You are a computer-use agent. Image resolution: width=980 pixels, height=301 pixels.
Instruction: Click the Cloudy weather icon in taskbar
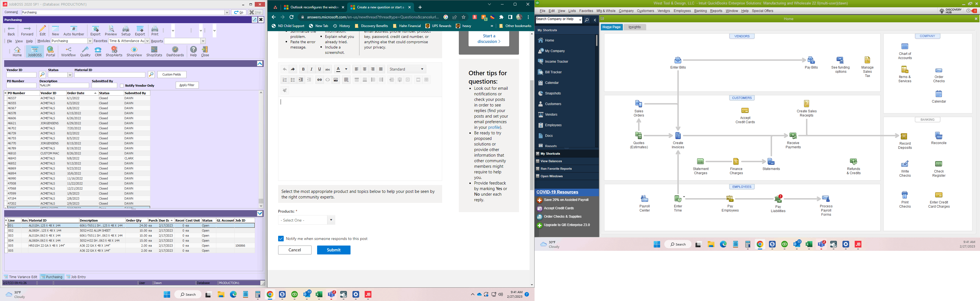pyautogui.click(x=9, y=294)
